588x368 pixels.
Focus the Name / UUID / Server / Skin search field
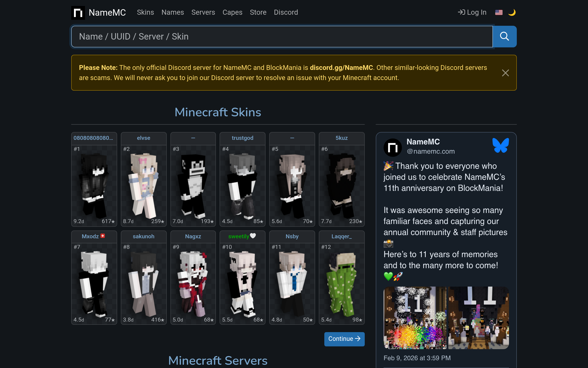click(282, 37)
